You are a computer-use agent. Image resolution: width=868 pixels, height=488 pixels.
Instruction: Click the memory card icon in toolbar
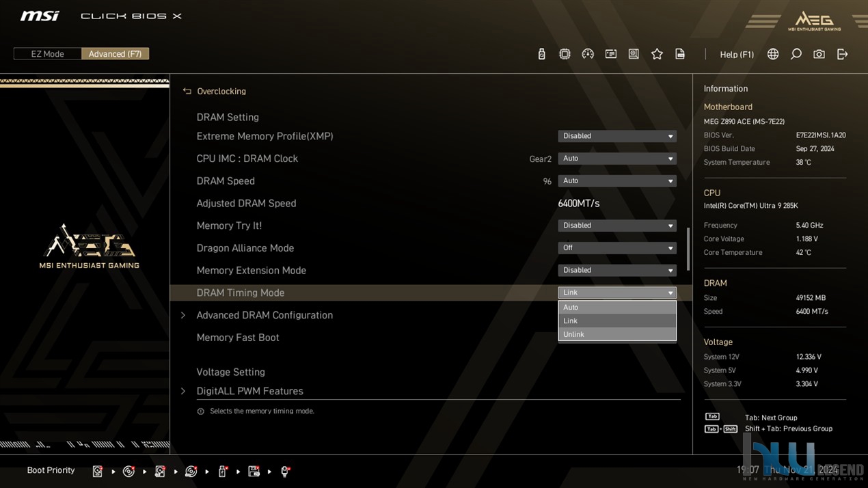pyautogui.click(x=611, y=54)
